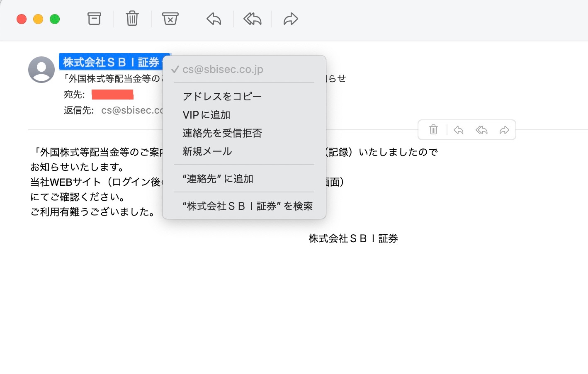
Task: Click the redacted recipient after 宛先:
Action: click(x=112, y=95)
